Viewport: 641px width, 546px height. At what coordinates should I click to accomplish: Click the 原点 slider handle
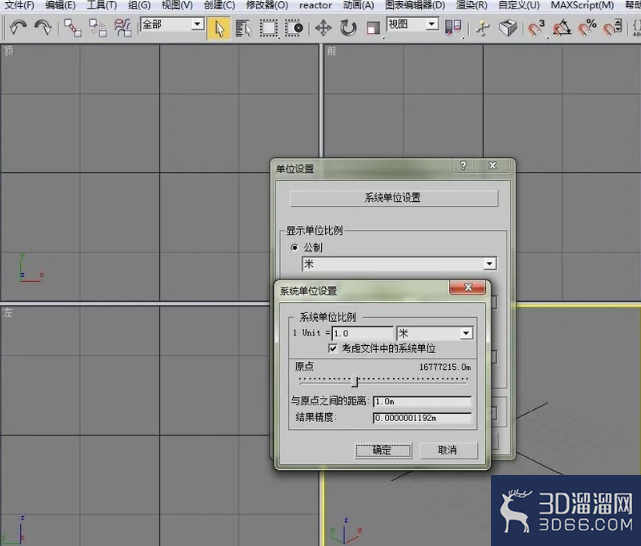pyautogui.click(x=355, y=381)
